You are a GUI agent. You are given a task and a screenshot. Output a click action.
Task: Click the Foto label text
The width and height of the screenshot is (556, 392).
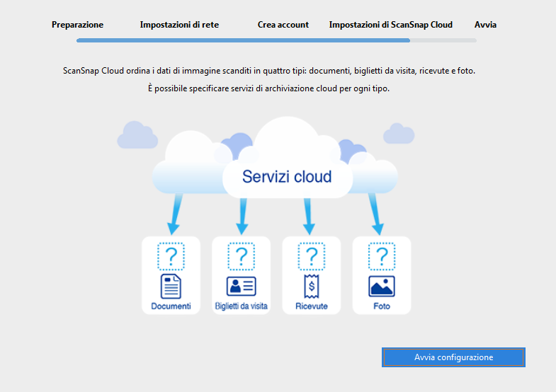point(382,306)
